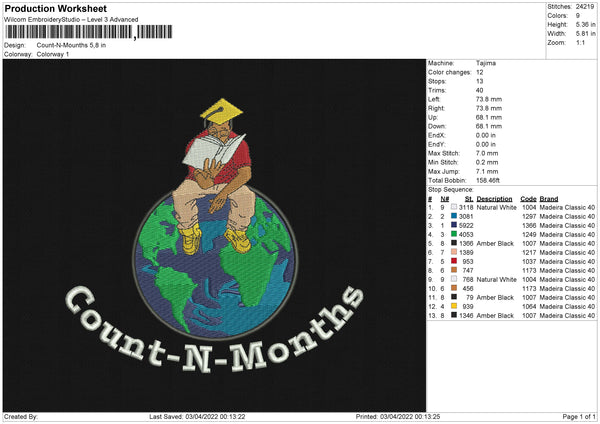600x424 pixels.
Task: Click the Height value 5.36 in
Action: 585,24
